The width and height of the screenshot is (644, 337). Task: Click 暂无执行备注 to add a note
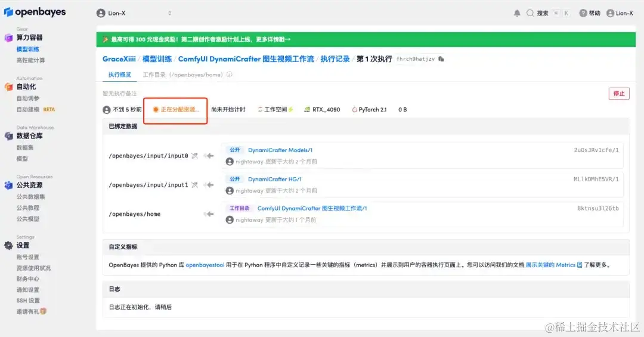(120, 94)
